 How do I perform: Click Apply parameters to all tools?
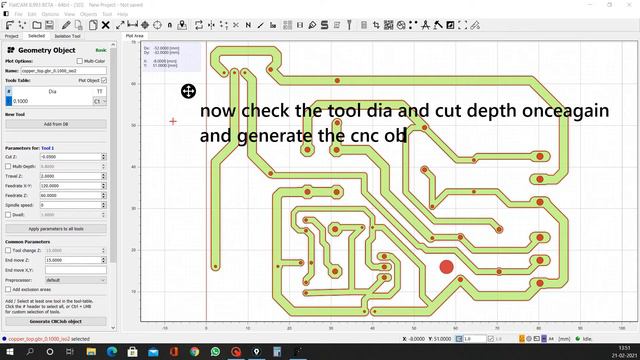click(56, 229)
